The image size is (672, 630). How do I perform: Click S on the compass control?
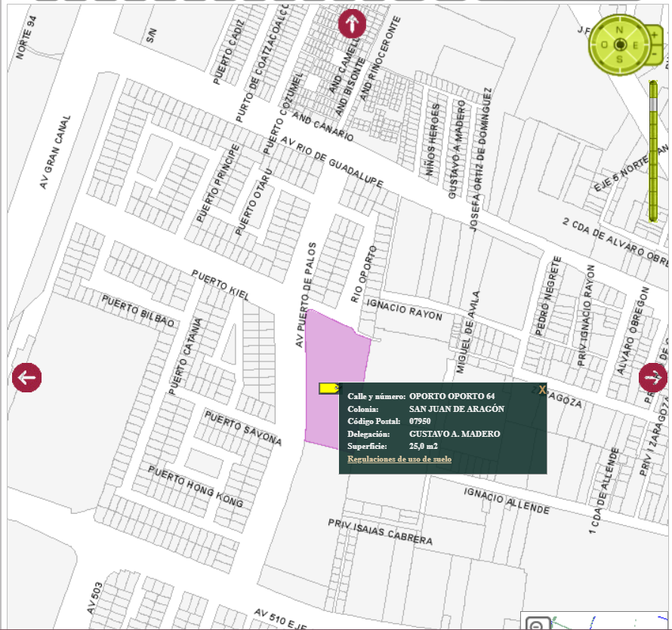619,59
